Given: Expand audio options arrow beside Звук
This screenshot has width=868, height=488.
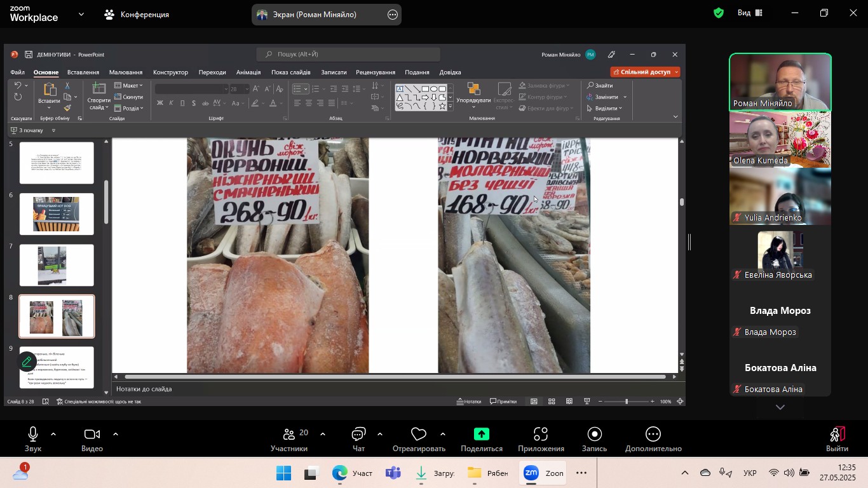Looking at the screenshot, I should tap(53, 435).
